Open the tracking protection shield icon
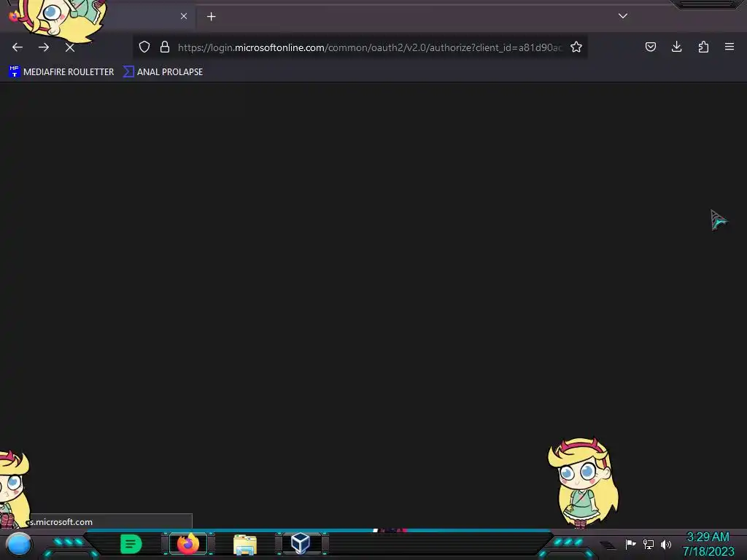This screenshot has height=560, width=747. pos(144,47)
